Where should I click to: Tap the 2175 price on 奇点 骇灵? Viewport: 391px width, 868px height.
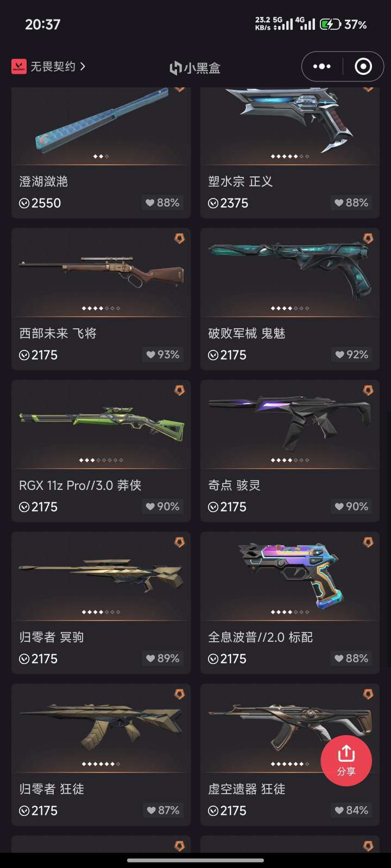click(228, 507)
